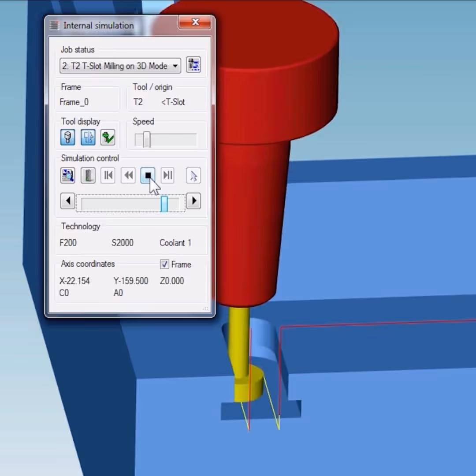This screenshot has width=476, height=476.
Task: Click the T2 tool value
Action: (138, 102)
